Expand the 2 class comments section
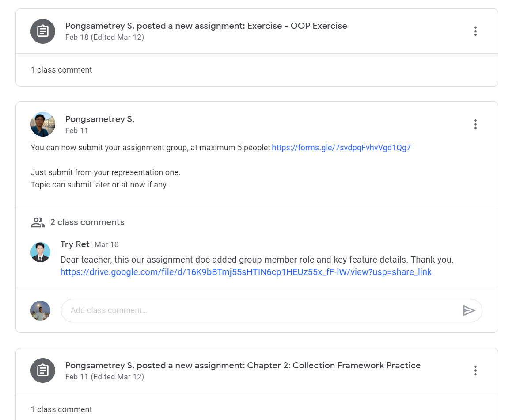Image resolution: width=505 pixels, height=420 pixels. 88,222
